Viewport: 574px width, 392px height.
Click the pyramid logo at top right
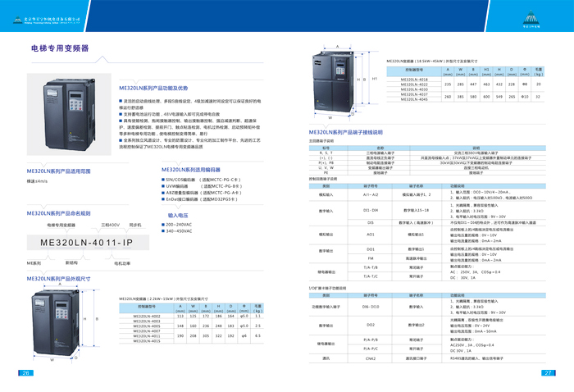[x=531, y=19]
